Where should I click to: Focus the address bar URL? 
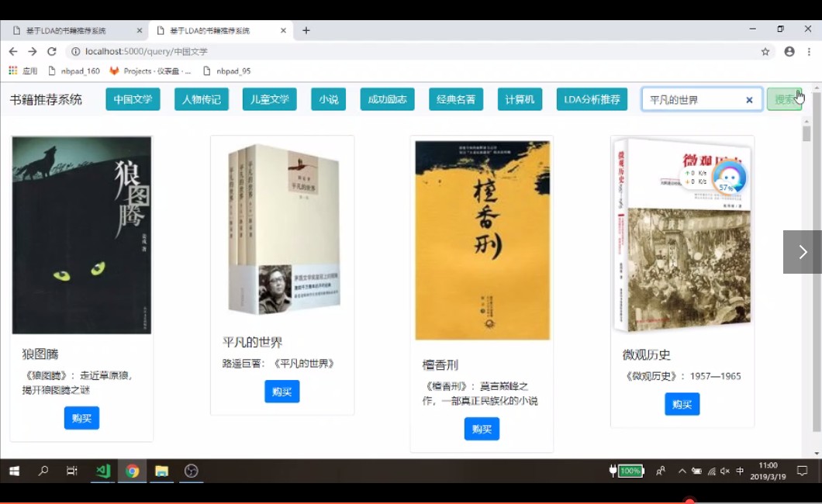tap(147, 51)
